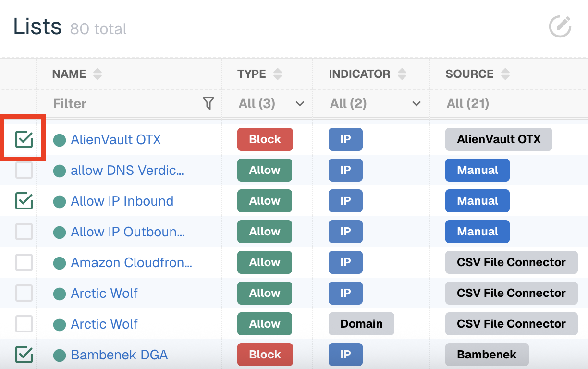Open the allow DNS Verdic… list
This screenshot has width=588, height=369.
pos(127,170)
